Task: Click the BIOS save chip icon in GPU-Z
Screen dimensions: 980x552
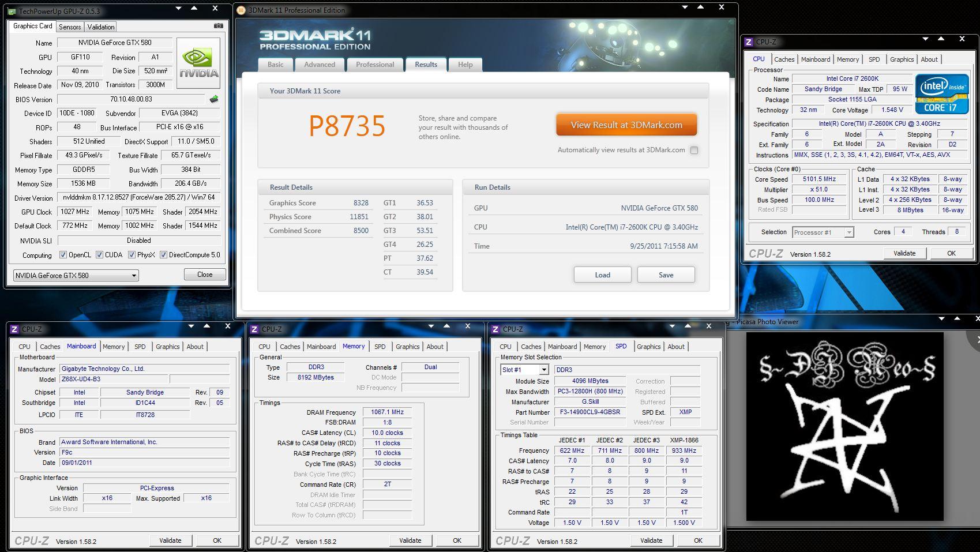Action: click(x=214, y=99)
